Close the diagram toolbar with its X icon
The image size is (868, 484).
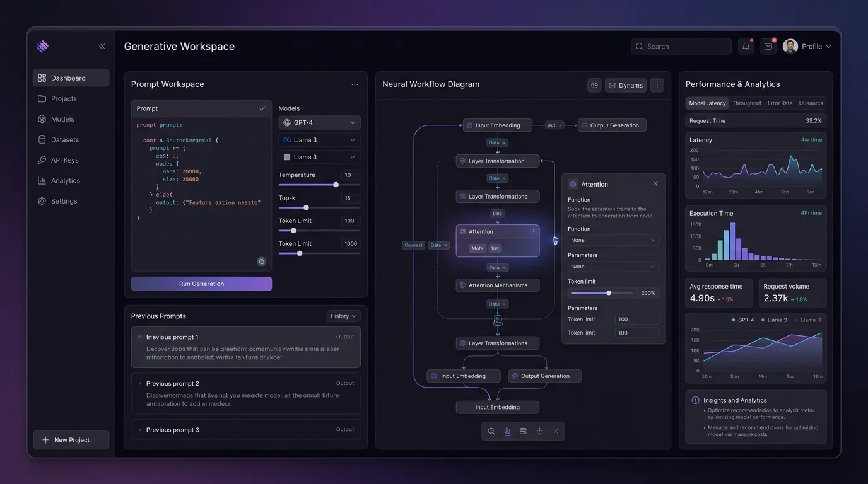pos(556,431)
